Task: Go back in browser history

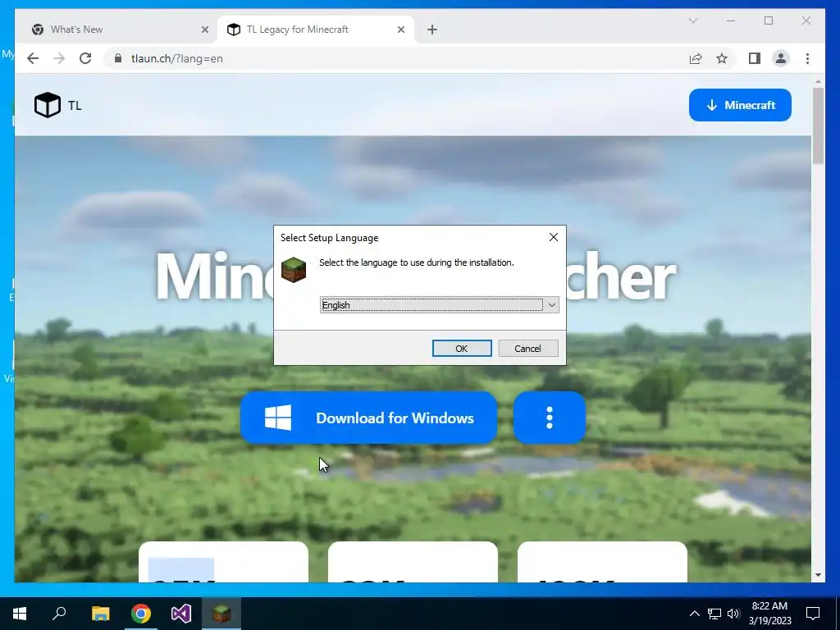Action: tap(33, 58)
